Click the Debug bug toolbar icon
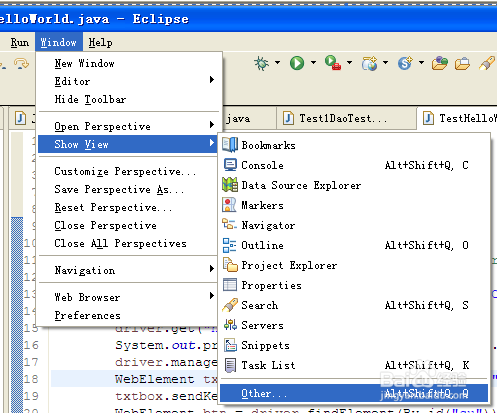This screenshot has height=413, width=497. tap(262, 63)
